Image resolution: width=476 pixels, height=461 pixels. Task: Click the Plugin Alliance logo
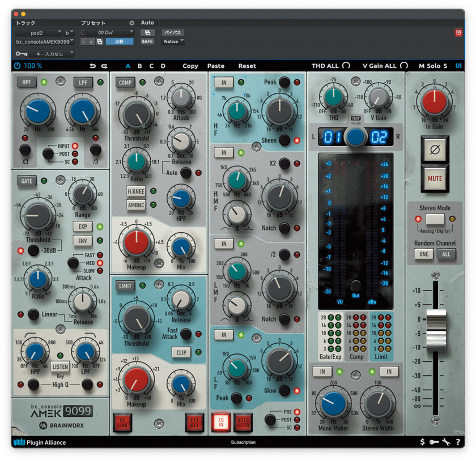(40, 442)
